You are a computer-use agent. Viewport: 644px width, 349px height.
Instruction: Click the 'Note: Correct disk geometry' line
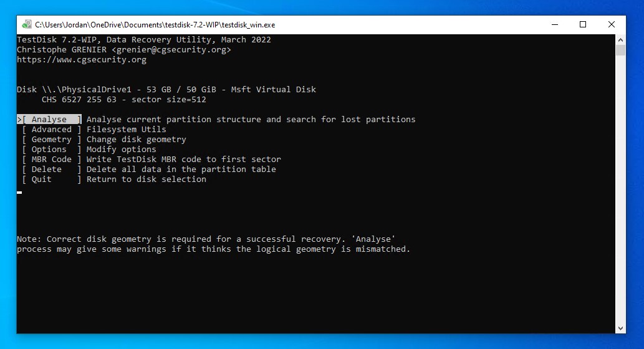(206, 239)
